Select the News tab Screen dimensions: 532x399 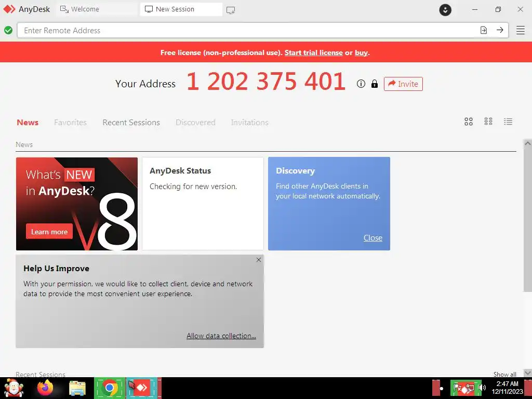(x=28, y=123)
